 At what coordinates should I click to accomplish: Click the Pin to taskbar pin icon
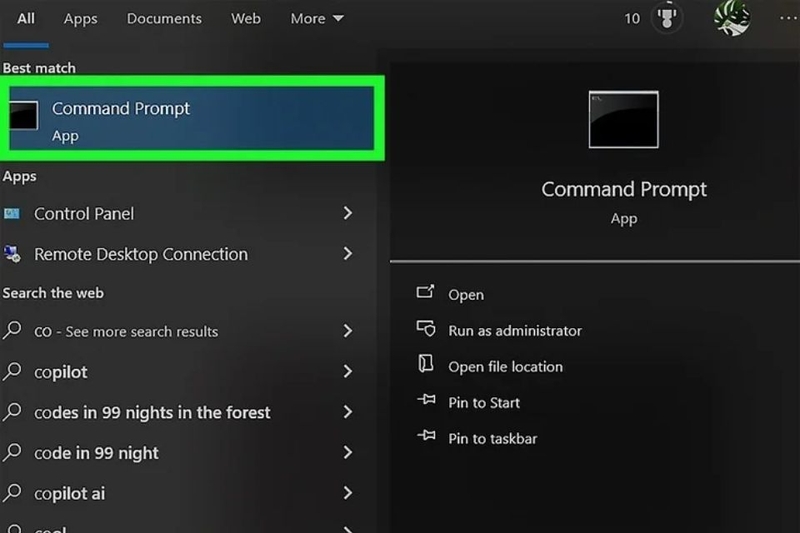427,436
